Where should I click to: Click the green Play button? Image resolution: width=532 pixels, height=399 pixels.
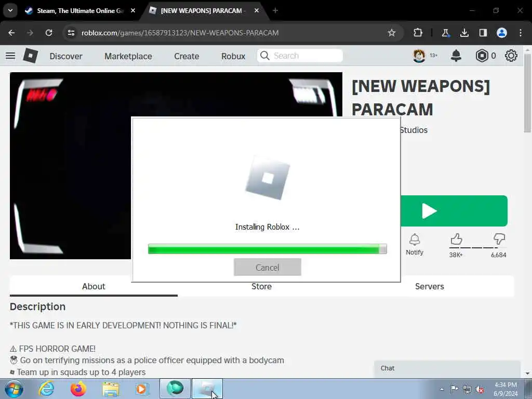[454, 211]
